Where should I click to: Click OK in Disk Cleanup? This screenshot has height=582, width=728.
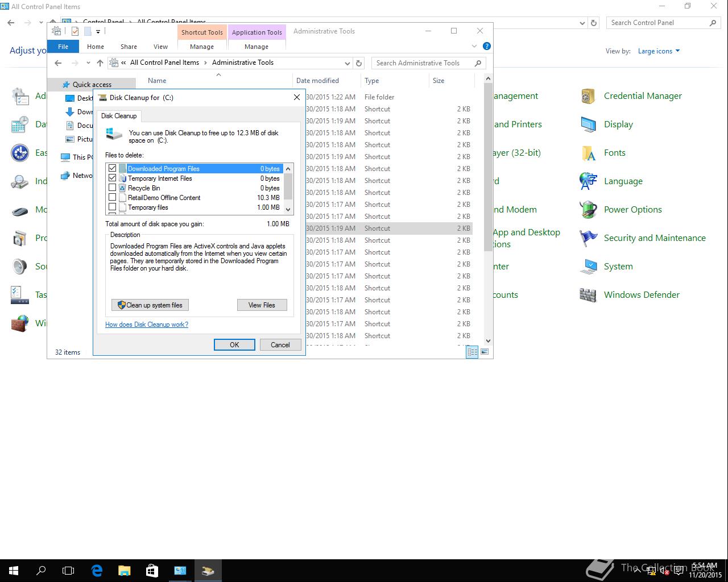click(234, 345)
